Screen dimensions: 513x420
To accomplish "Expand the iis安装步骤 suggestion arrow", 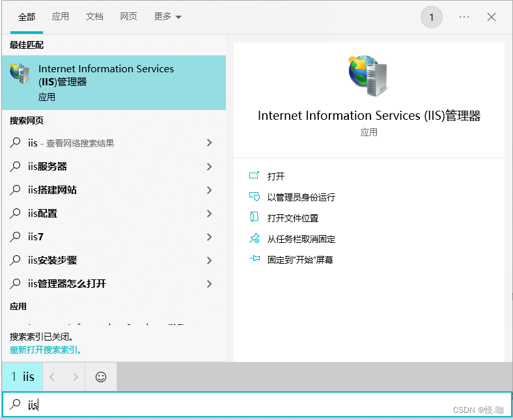I will tap(210, 260).
